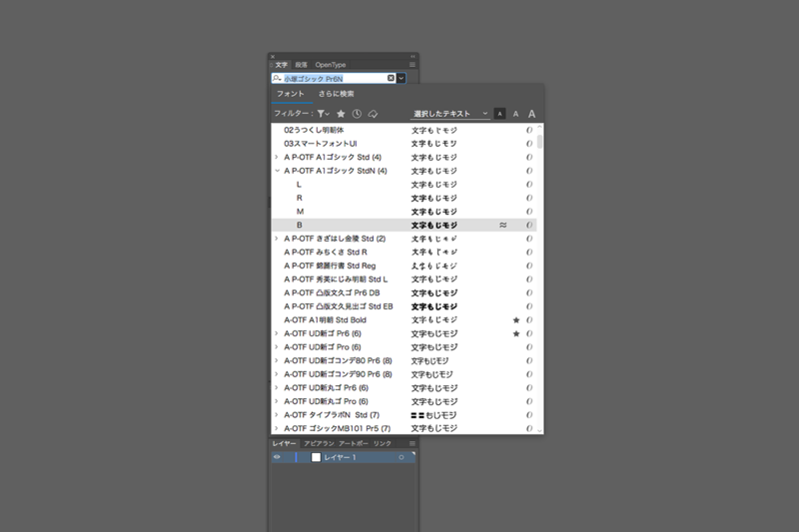Show activated cloud fonts filter
Screen dimensions: 799x532
pyautogui.click(x=373, y=114)
